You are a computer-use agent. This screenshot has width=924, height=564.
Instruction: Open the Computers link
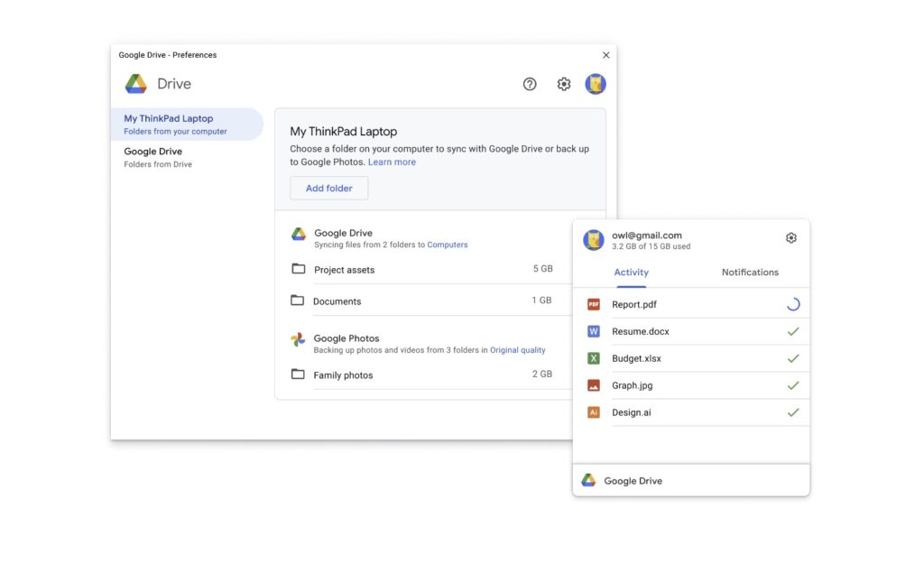[448, 245]
